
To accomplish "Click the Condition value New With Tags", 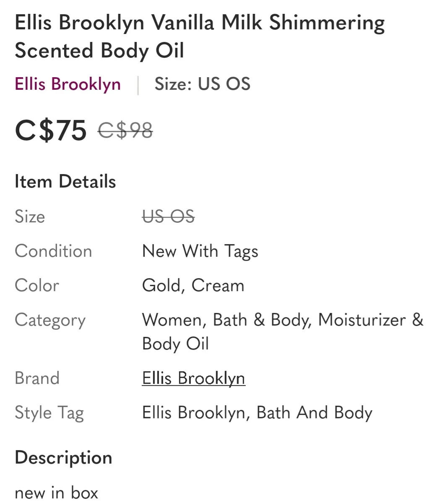I will 200,251.
